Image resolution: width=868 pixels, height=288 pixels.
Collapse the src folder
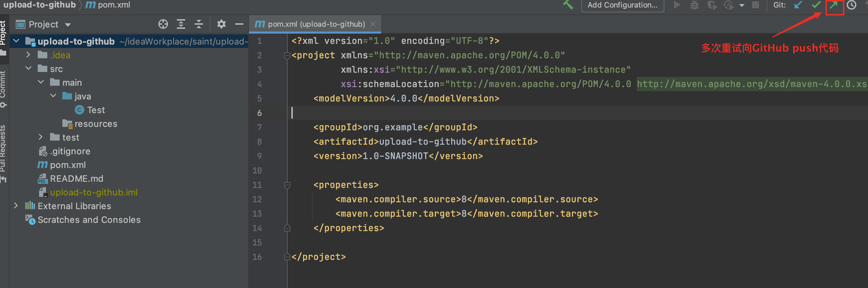click(28, 69)
